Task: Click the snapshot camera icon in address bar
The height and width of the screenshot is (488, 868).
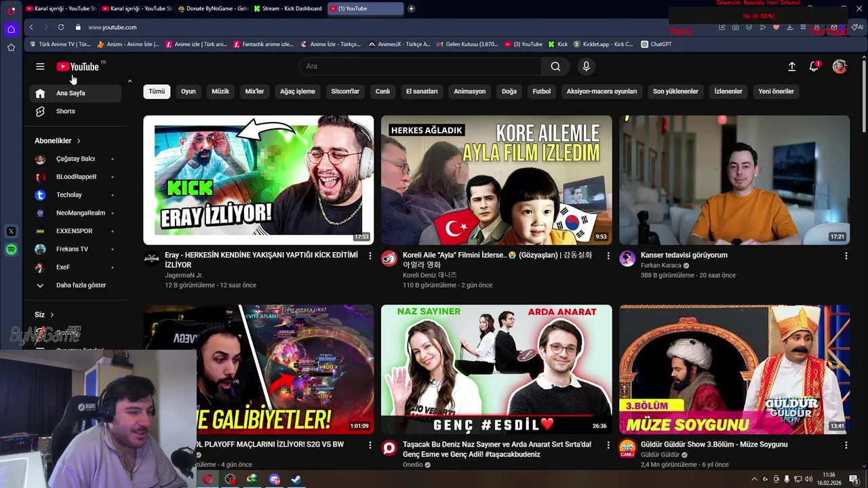Action: [736, 27]
